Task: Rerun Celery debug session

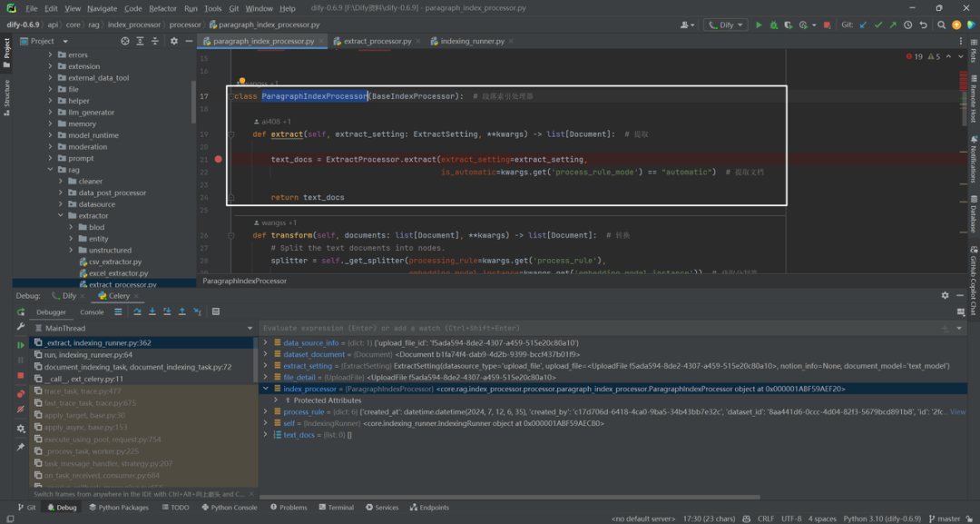Action: 21,312
